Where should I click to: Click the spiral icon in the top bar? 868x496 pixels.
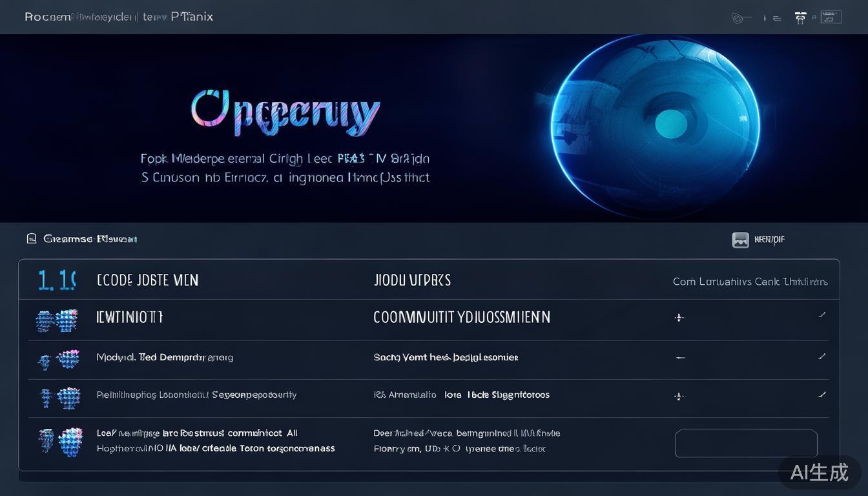737,18
